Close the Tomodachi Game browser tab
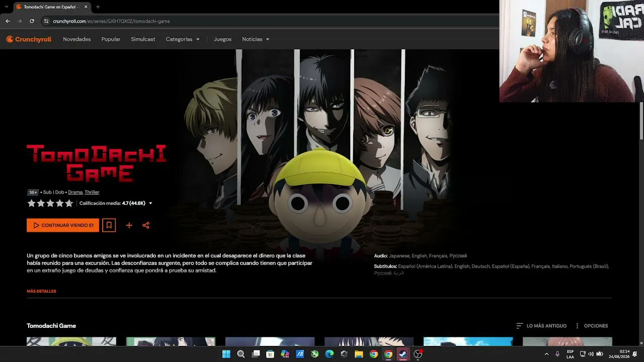The height and width of the screenshot is (362, 644). pos(85,7)
